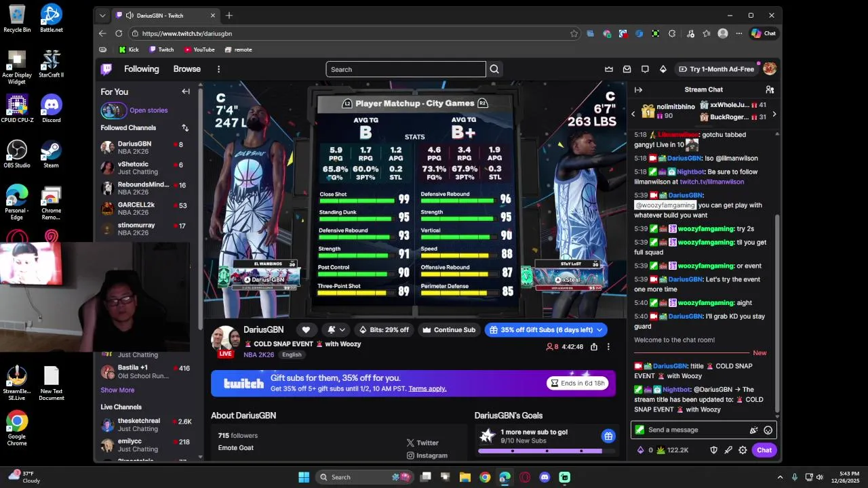Image resolution: width=868 pixels, height=488 pixels.
Task: Reload the page in the browser
Action: click(x=119, y=33)
